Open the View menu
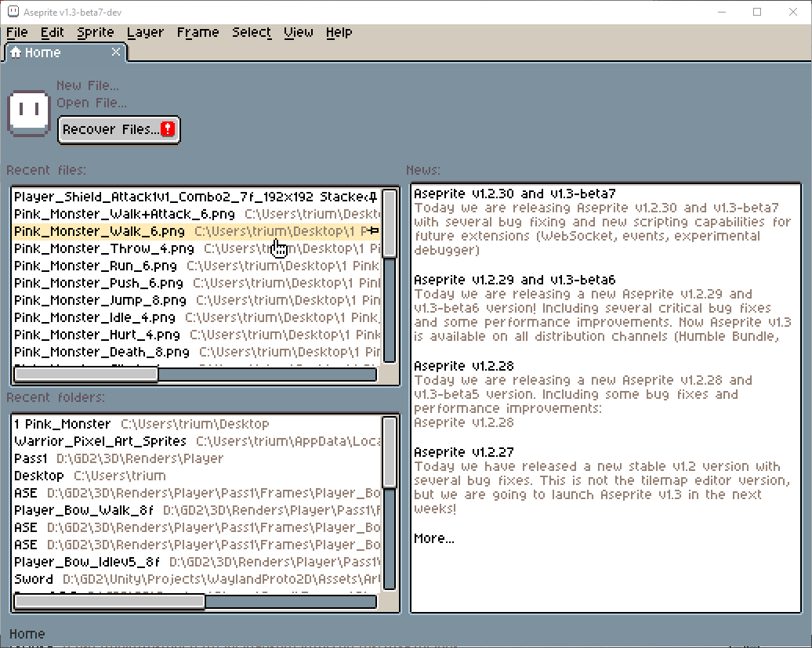Image resolution: width=812 pixels, height=648 pixels. point(299,33)
